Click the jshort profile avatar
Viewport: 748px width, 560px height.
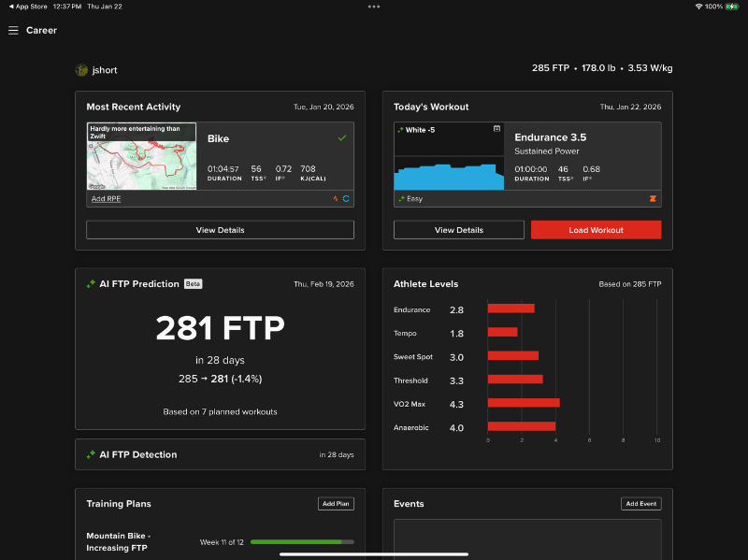pyautogui.click(x=82, y=70)
